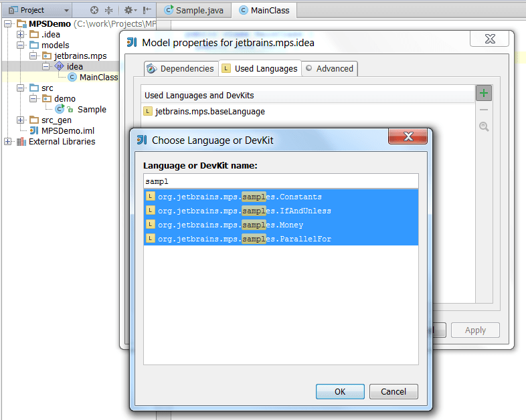Image resolution: width=526 pixels, height=420 pixels.
Task: Click the language icon beside samples.Constants
Action: pos(151,196)
